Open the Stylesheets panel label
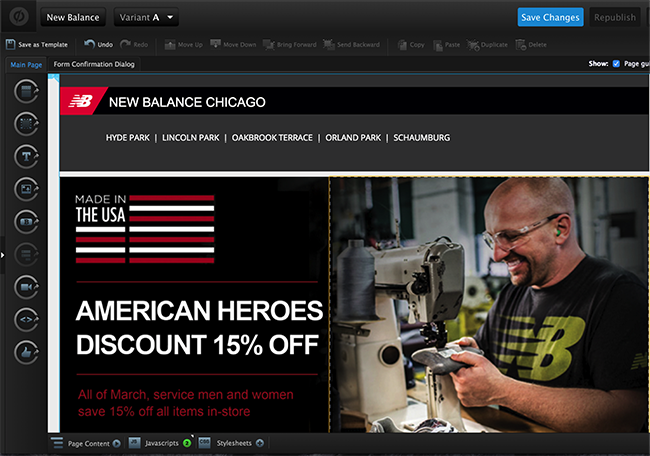The height and width of the screenshot is (456, 650). coord(234,443)
